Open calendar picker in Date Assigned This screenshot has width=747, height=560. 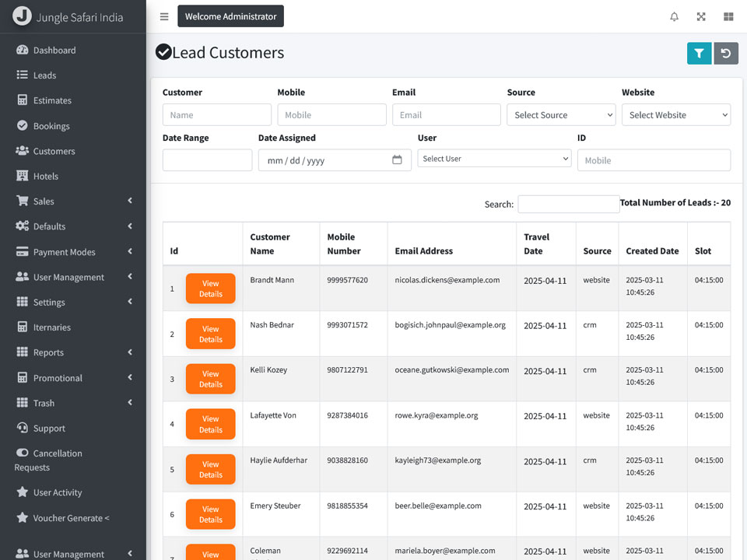pyautogui.click(x=397, y=160)
